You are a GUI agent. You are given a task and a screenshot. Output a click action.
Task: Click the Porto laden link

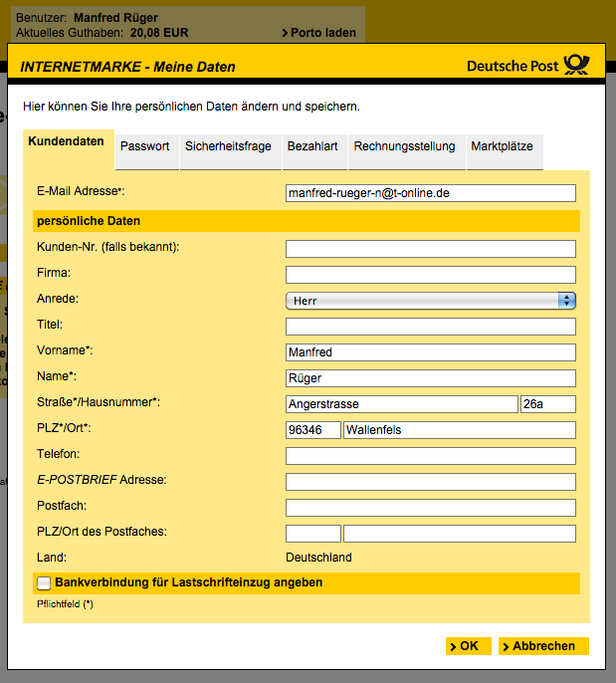[x=318, y=33]
